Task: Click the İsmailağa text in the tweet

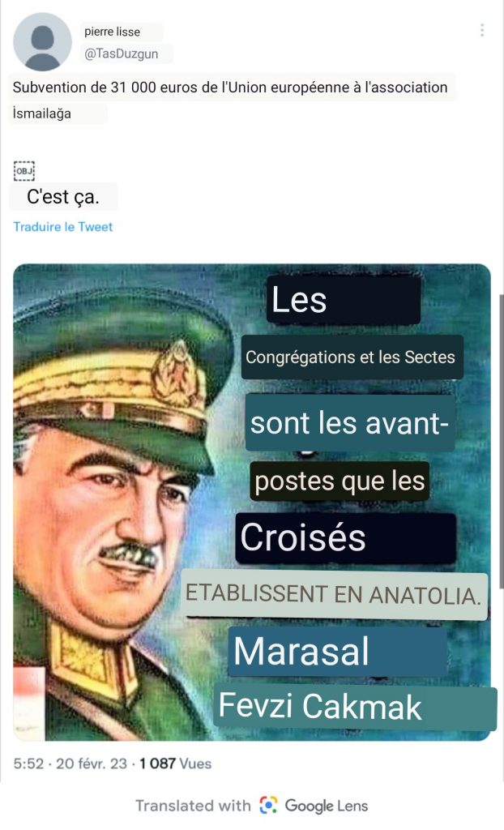Action: (42, 113)
